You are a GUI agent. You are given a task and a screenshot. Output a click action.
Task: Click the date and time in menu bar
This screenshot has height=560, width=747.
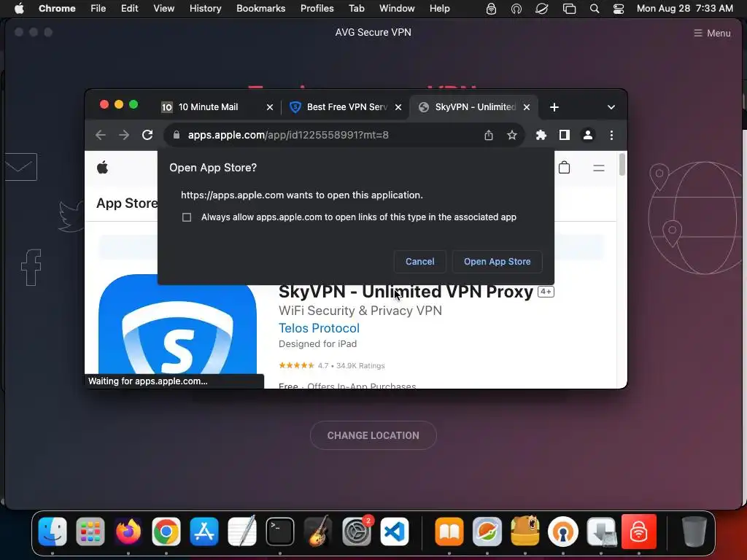pos(684,9)
